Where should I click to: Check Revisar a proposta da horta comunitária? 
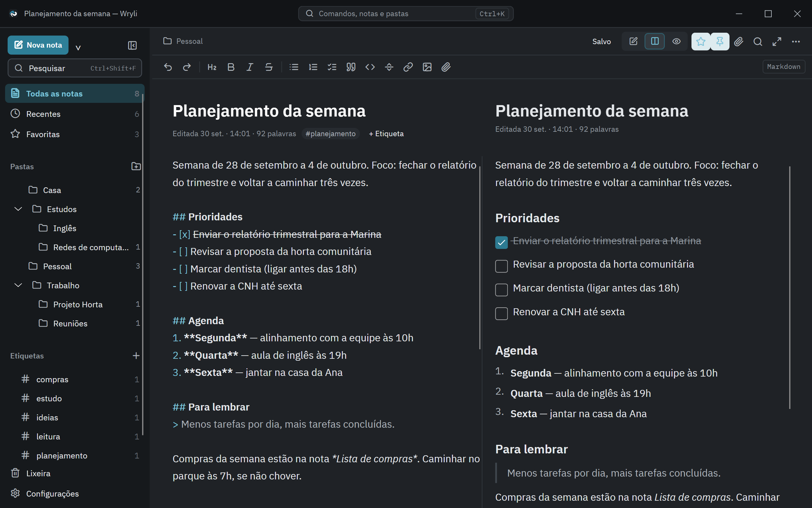[501, 266]
